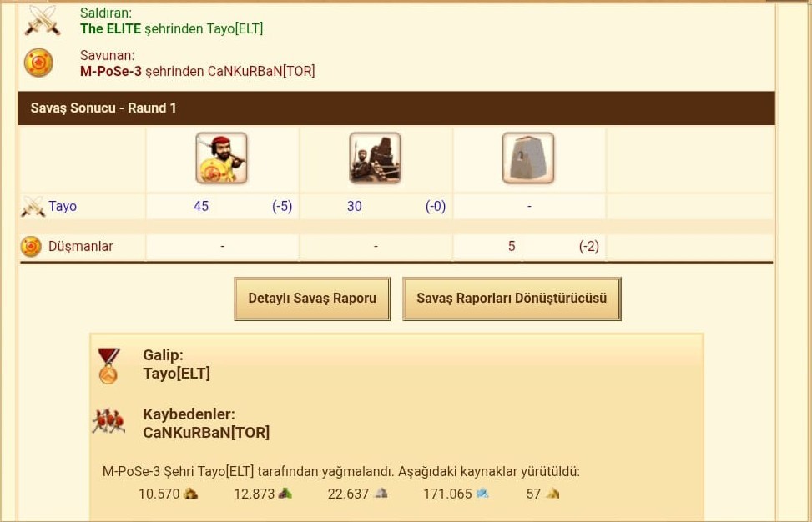The image size is (812, 522).
Task: Click crossed swords icon next to Tayo row
Action: (33, 207)
